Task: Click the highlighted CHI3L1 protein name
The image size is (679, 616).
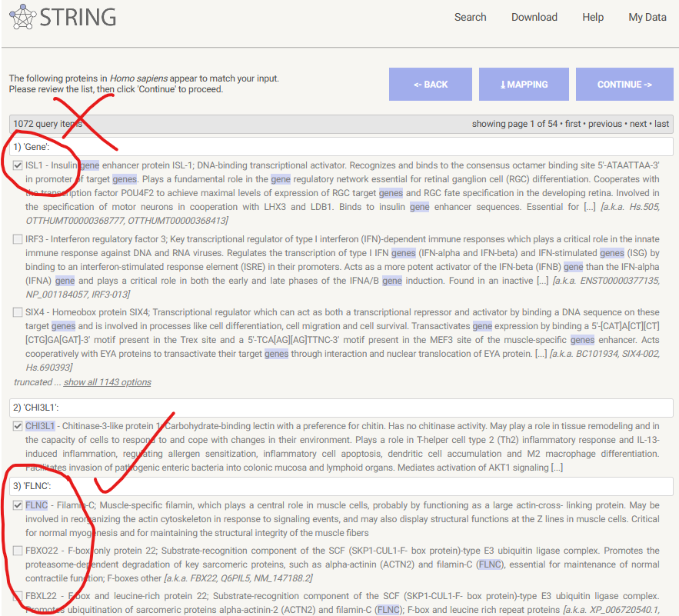Action: pyautogui.click(x=40, y=426)
